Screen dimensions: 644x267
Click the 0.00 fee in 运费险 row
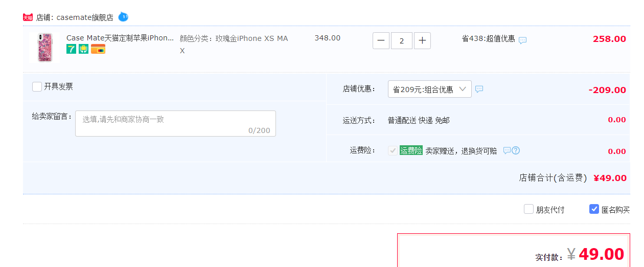(617, 151)
